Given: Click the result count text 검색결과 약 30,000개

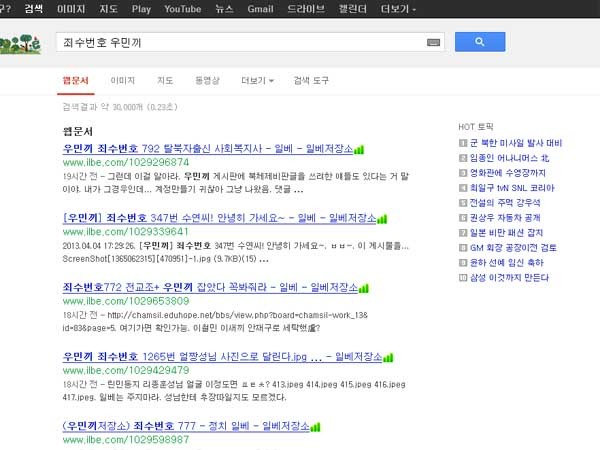Looking at the screenshot, I should click(120, 107).
